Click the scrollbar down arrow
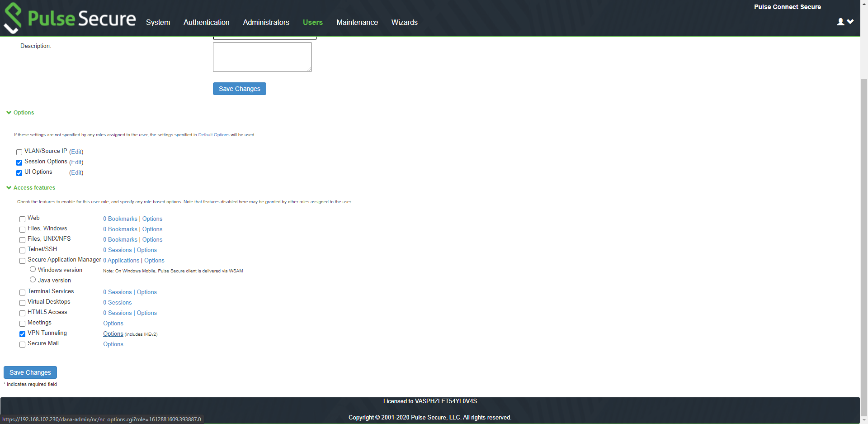The width and height of the screenshot is (868, 424). (x=864, y=420)
